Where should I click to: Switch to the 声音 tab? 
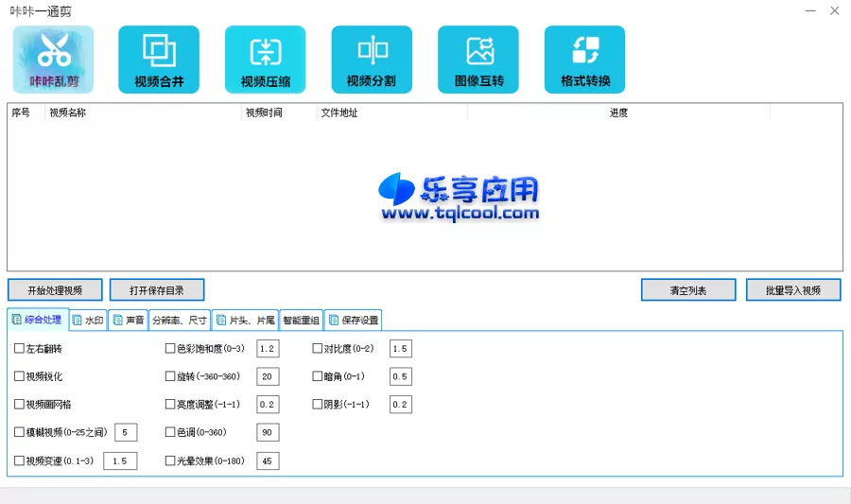point(128,321)
